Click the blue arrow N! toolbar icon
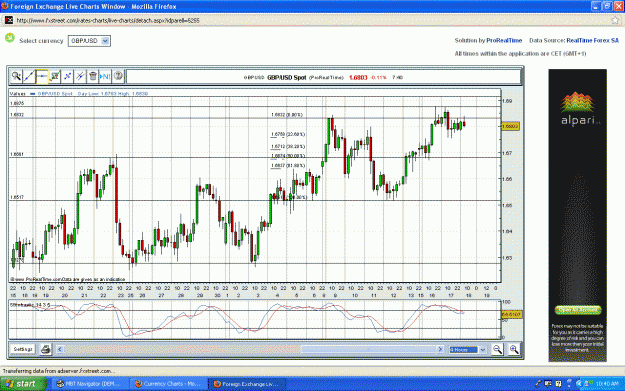The image size is (625, 391). pos(105,76)
